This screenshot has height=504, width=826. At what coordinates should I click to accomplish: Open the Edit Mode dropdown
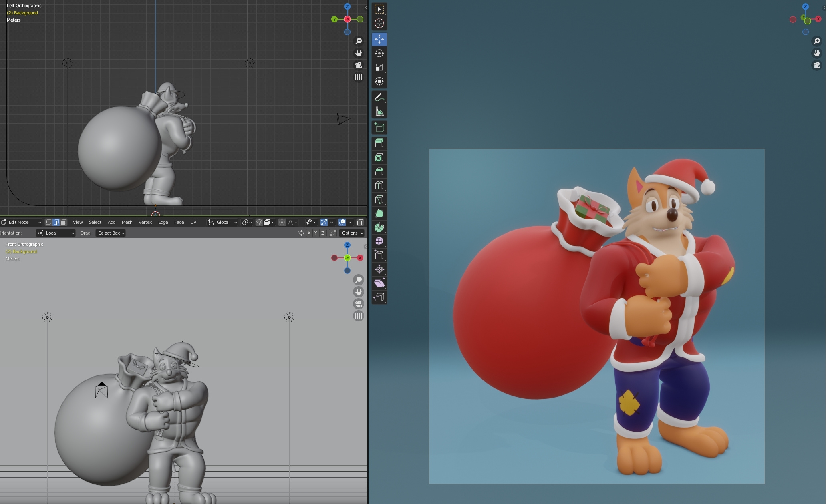click(x=21, y=222)
